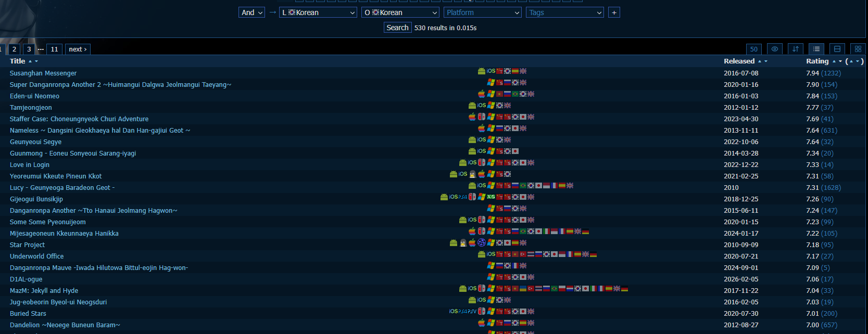
Task: Click the Rating column header
Action: [817, 61]
